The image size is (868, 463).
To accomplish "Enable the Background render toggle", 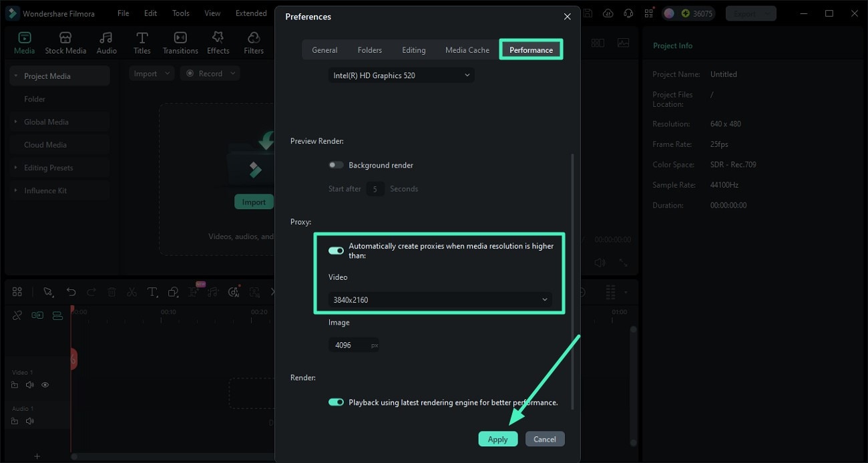I will click(x=336, y=164).
